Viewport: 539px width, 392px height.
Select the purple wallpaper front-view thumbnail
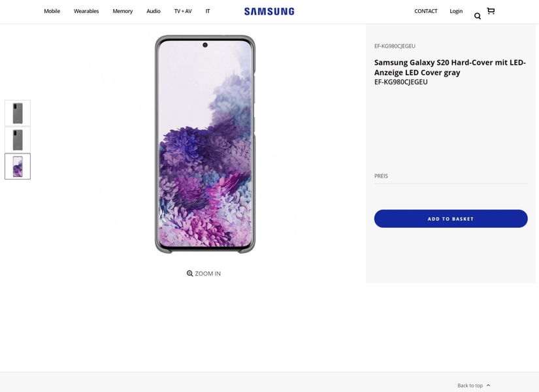18,167
